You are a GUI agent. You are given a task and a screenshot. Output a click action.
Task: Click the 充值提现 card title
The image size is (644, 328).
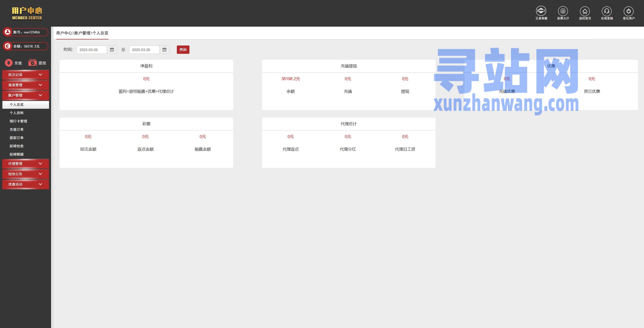point(349,66)
